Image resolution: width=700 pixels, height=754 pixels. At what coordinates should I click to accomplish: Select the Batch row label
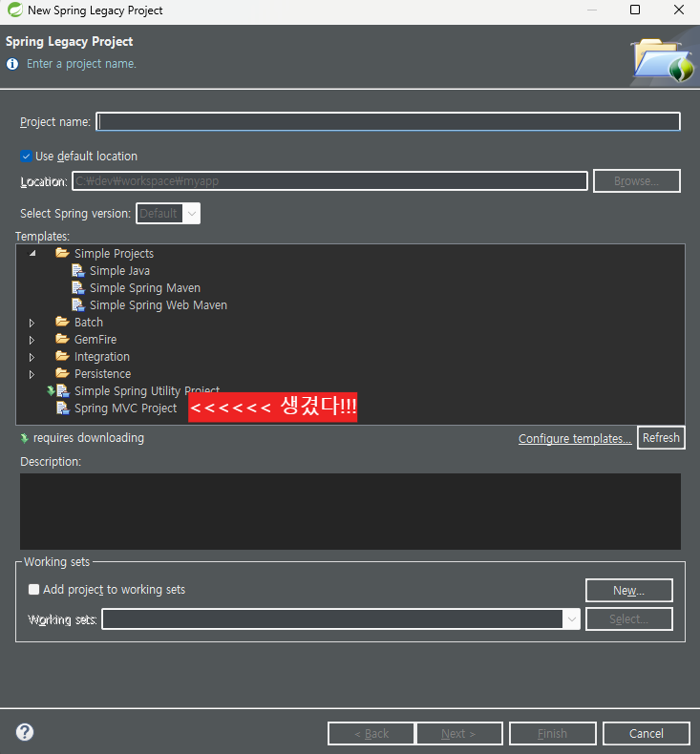pos(89,323)
